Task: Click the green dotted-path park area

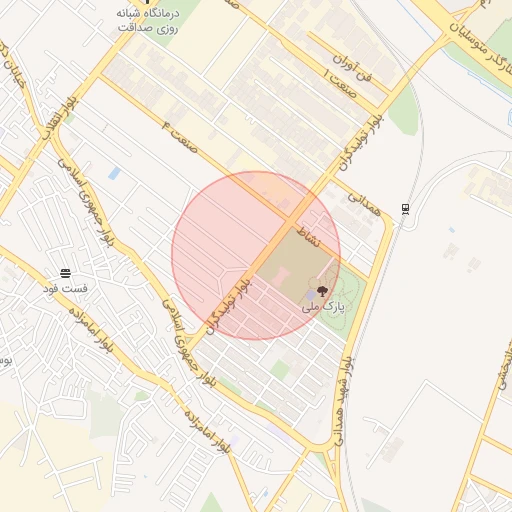Action: (343, 298)
